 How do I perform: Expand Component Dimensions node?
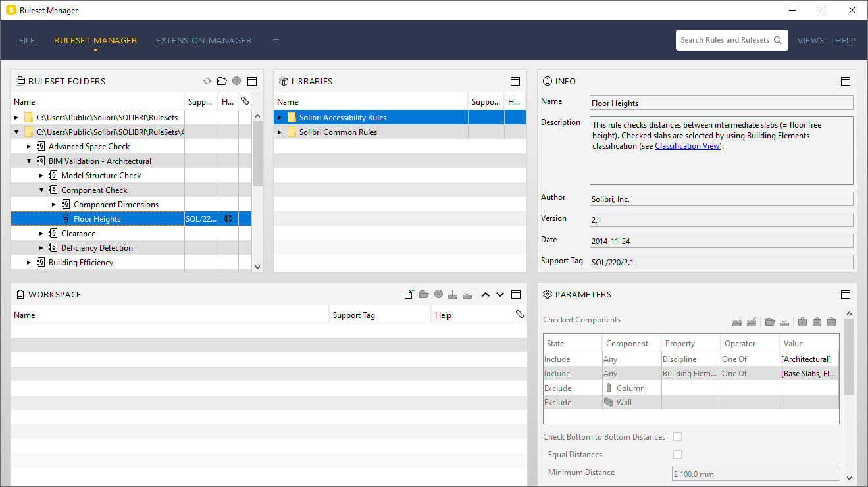[54, 204]
